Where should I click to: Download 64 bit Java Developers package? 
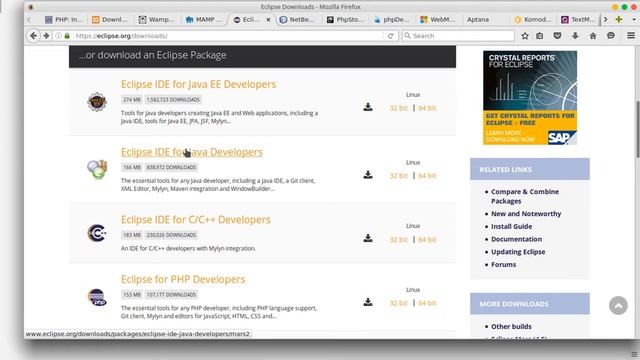coord(427,176)
